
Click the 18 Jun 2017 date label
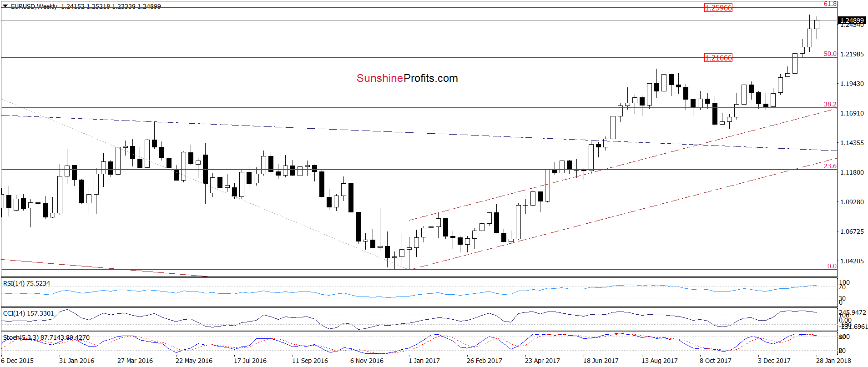pos(601,361)
